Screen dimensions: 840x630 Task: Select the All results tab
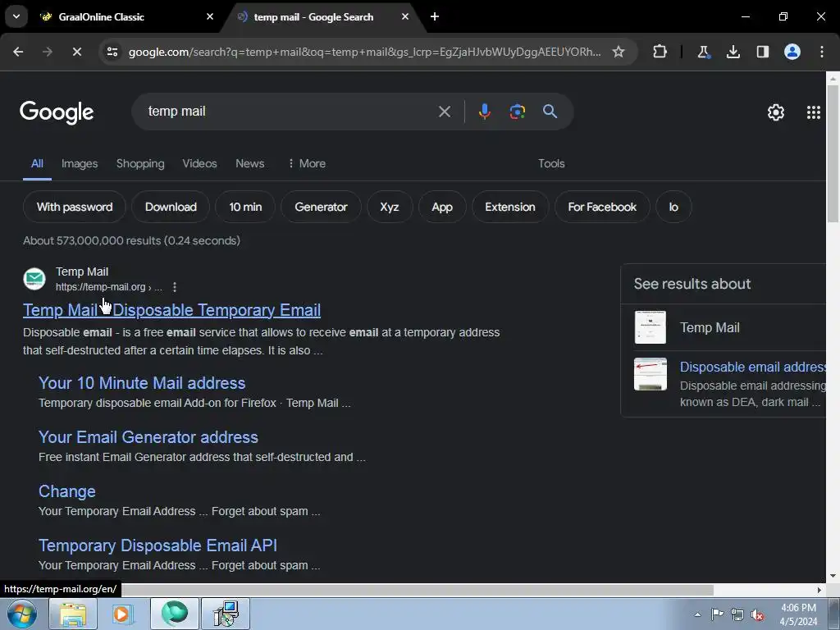tap(37, 163)
